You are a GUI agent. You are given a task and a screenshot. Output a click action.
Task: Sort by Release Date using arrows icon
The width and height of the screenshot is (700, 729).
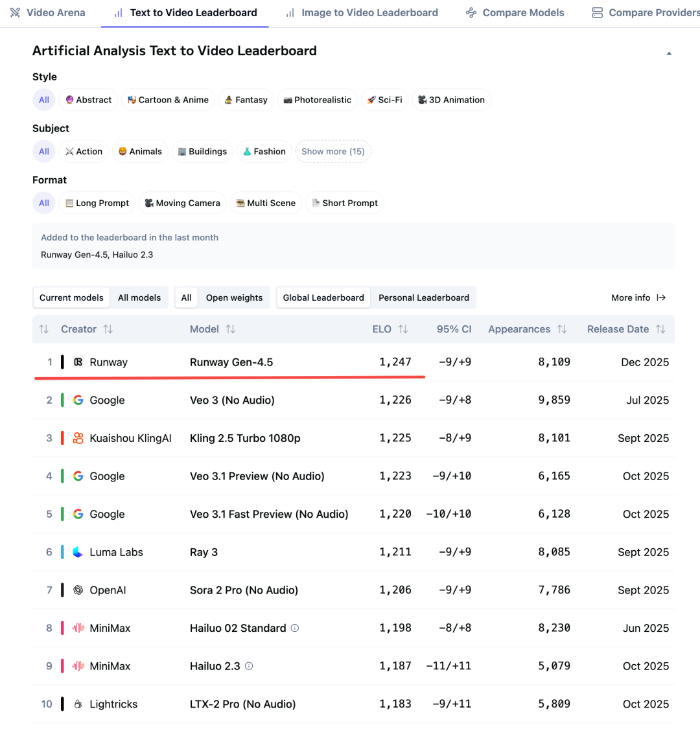[660, 329]
